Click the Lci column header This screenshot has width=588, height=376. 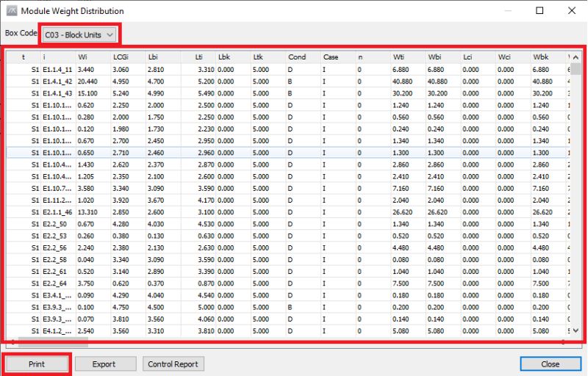coord(478,57)
